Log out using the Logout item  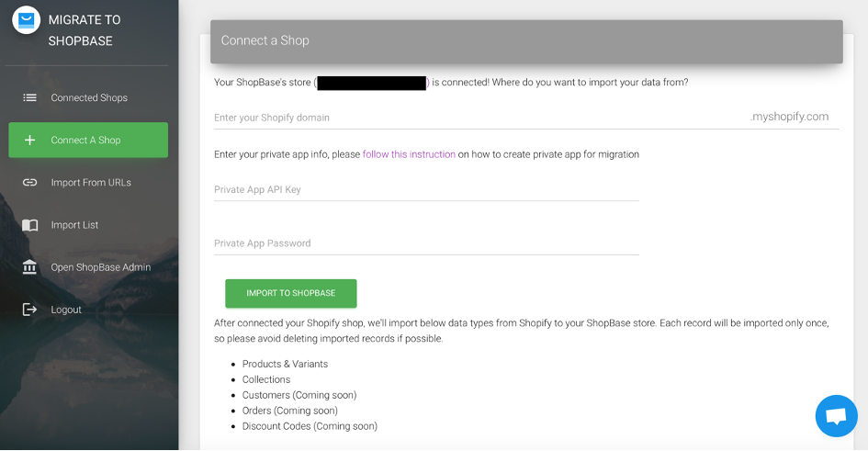pyautogui.click(x=88, y=310)
